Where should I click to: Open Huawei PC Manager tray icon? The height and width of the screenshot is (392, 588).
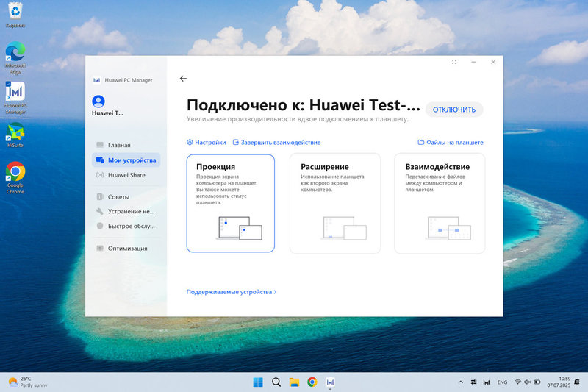(x=486, y=382)
